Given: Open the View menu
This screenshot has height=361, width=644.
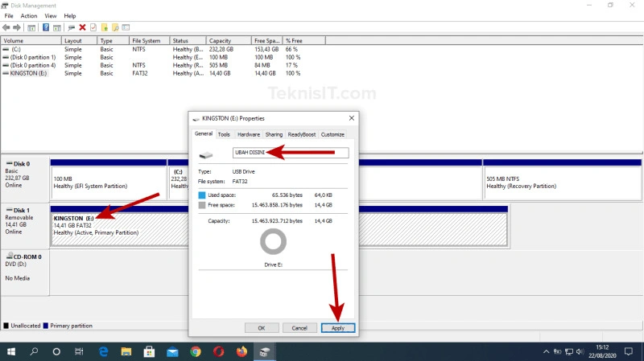Looking at the screenshot, I should click(x=51, y=16).
